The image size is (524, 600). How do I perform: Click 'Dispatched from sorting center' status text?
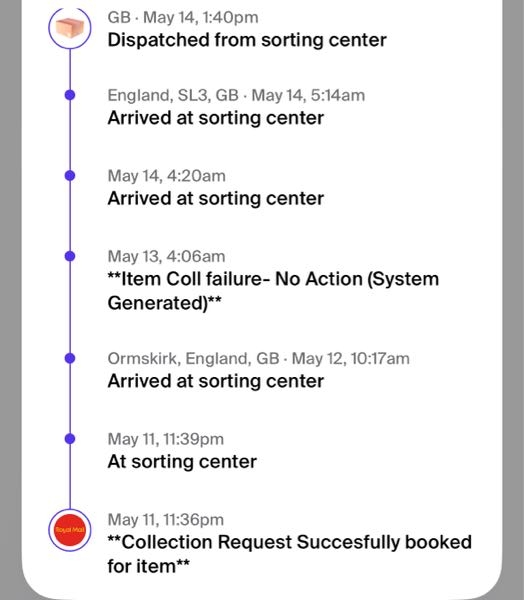click(247, 40)
